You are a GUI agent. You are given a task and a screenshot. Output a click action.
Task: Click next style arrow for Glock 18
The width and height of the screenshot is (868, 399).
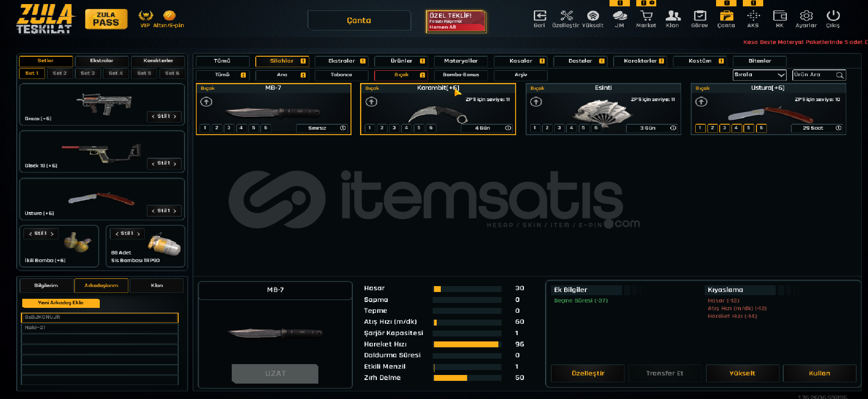[175, 164]
